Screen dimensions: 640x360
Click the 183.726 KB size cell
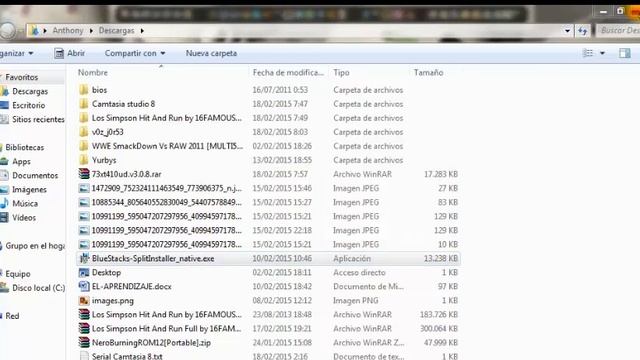click(x=439, y=315)
